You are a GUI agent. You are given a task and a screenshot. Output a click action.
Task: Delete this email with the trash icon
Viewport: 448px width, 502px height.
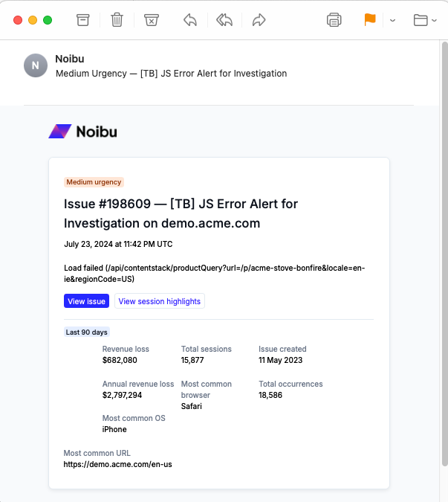[x=117, y=20]
